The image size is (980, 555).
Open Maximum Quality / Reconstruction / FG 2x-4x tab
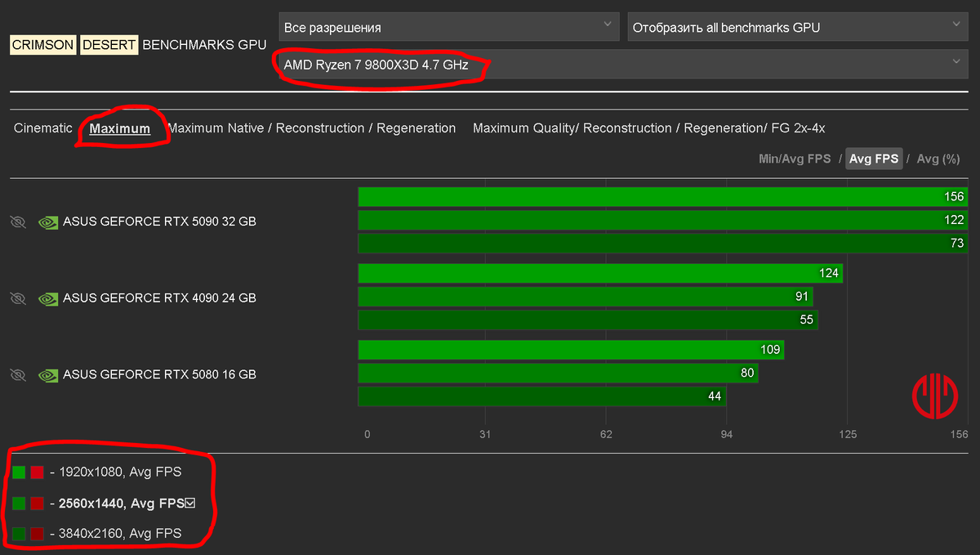point(649,128)
